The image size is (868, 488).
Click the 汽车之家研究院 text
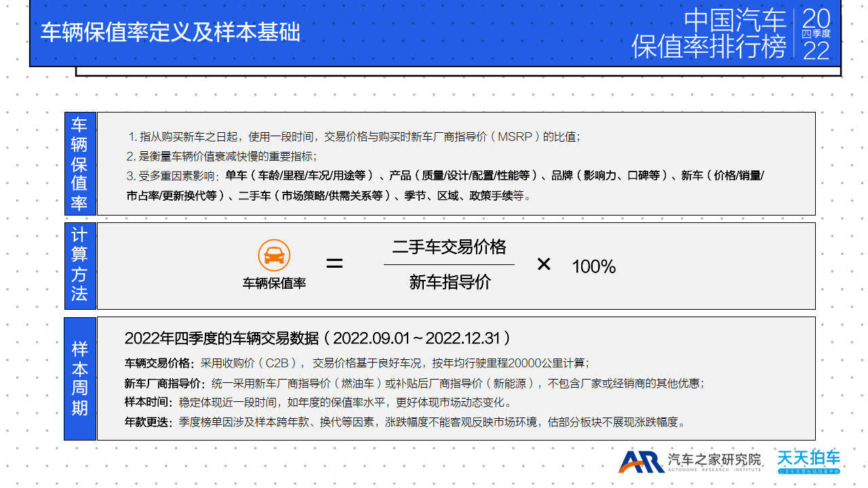(715, 459)
